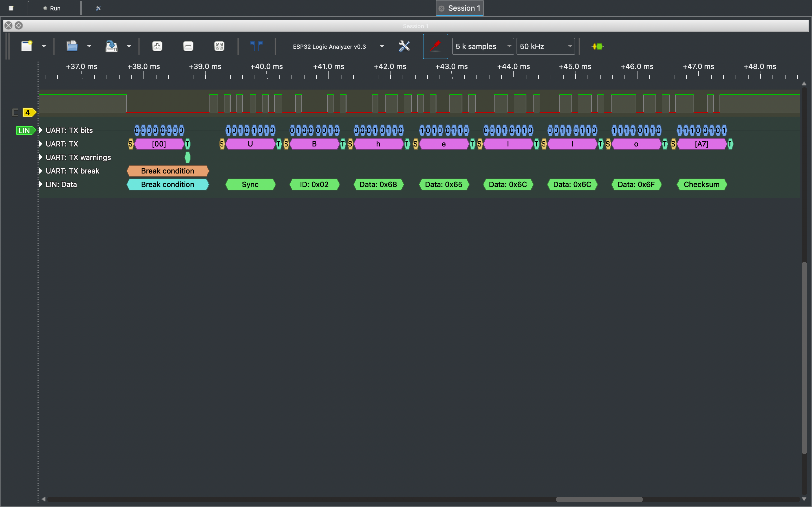Click the zoom-to-fit icon

coord(219,46)
